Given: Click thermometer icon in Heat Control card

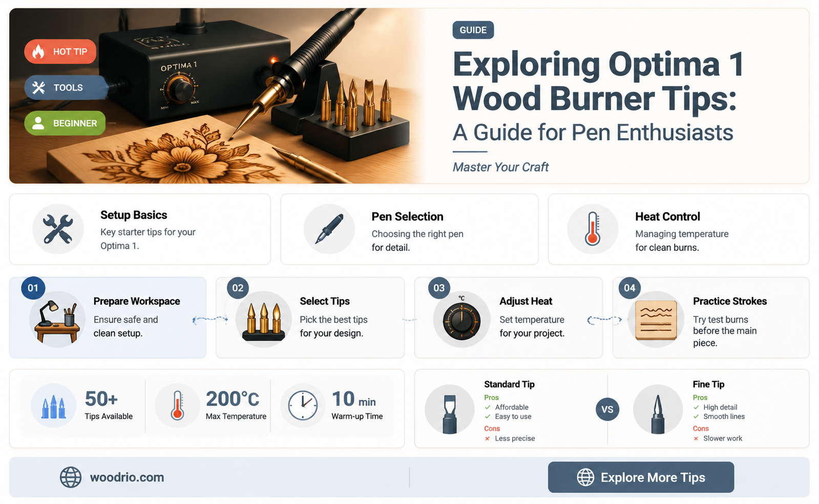Looking at the screenshot, I should 593,229.
